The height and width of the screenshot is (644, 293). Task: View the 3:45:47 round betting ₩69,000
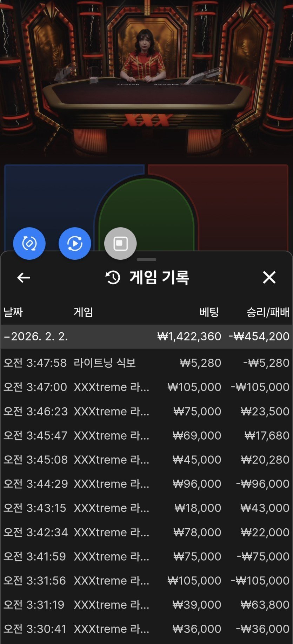click(x=146, y=435)
